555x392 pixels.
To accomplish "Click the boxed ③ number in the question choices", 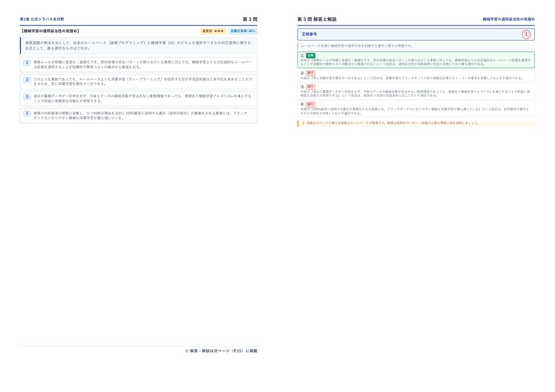I will click(27, 96).
